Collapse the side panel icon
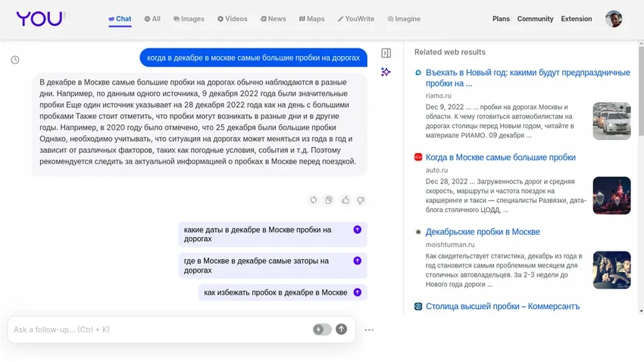 click(x=386, y=53)
